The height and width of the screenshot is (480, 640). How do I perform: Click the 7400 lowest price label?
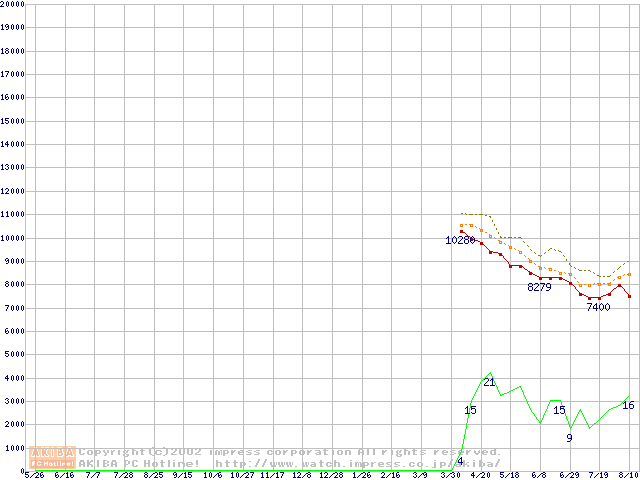click(598, 307)
